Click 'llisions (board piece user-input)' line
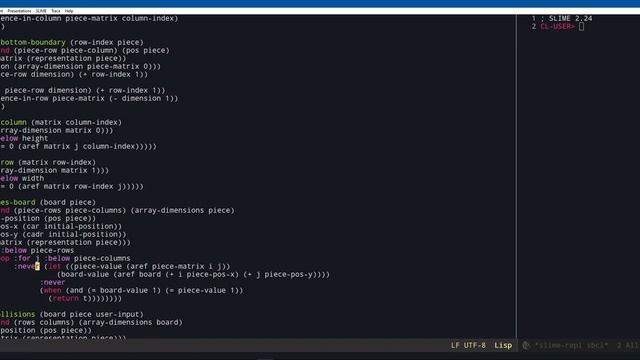640x360 pixels. (72, 314)
